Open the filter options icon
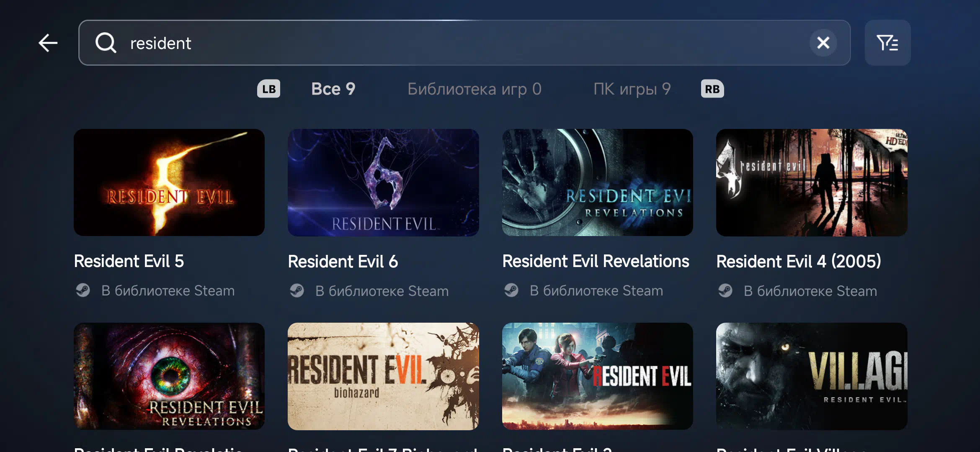 click(887, 43)
